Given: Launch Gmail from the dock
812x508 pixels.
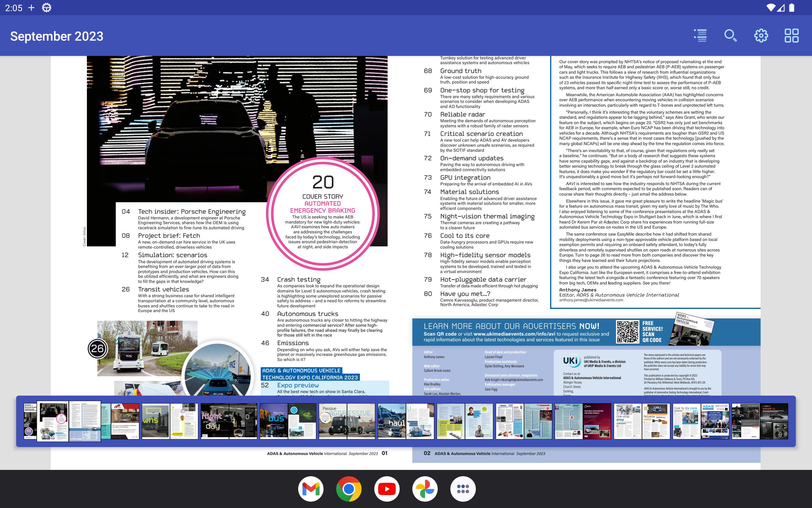Looking at the screenshot, I should 311,489.
